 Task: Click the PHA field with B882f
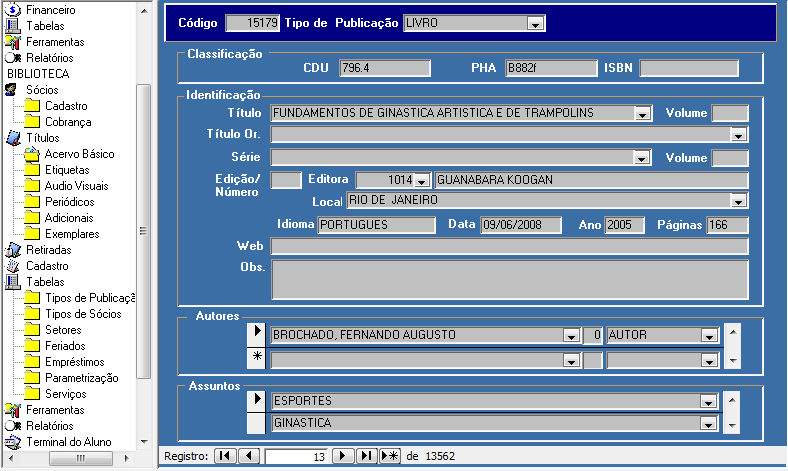coord(551,68)
